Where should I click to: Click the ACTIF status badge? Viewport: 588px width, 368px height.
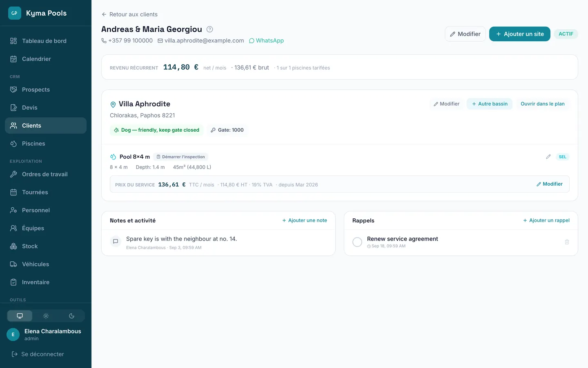pos(566,34)
